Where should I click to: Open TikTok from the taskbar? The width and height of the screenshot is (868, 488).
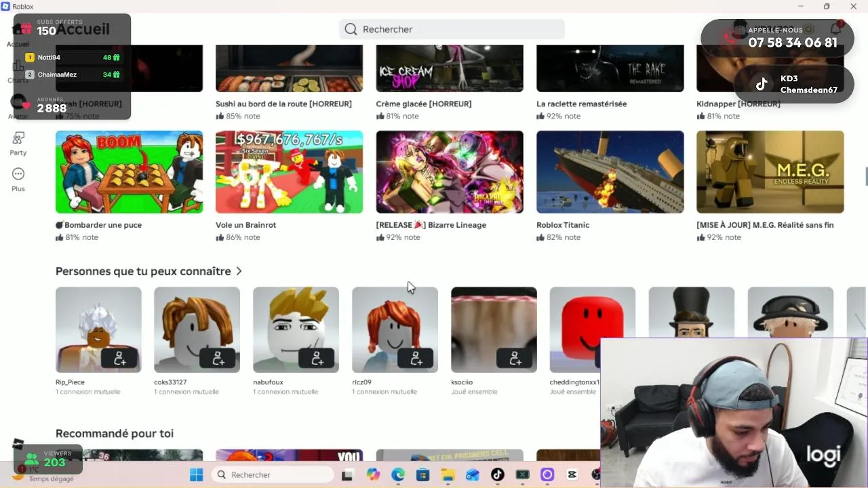pyautogui.click(x=498, y=474)
